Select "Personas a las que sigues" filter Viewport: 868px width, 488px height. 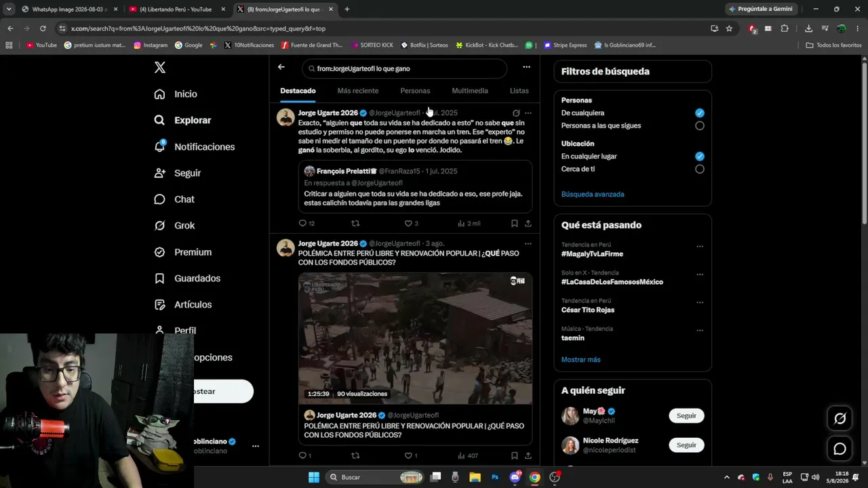tap(699, 126)
